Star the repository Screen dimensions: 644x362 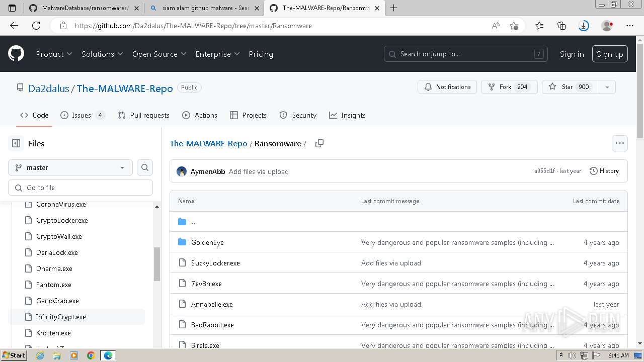coord(571,87)
